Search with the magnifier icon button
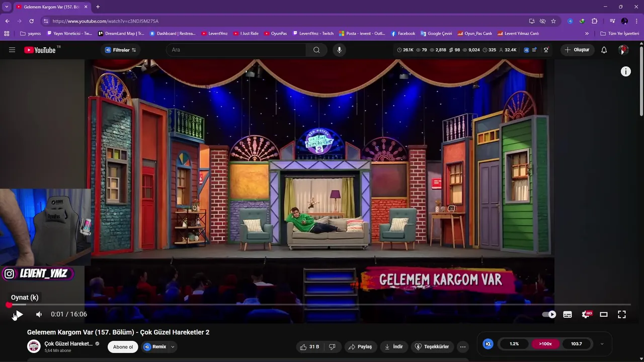This screenshot has width=644, height=362. coord(316,50)
